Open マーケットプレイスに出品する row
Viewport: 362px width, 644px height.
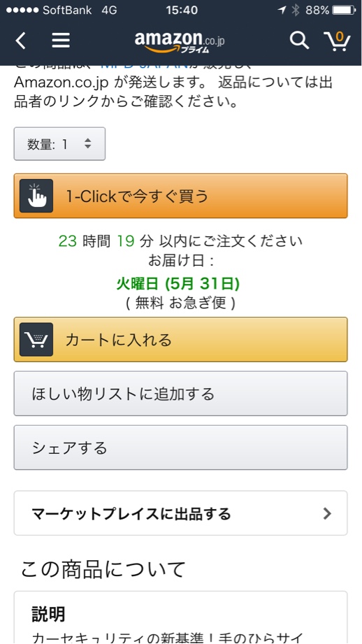[180, 513]
